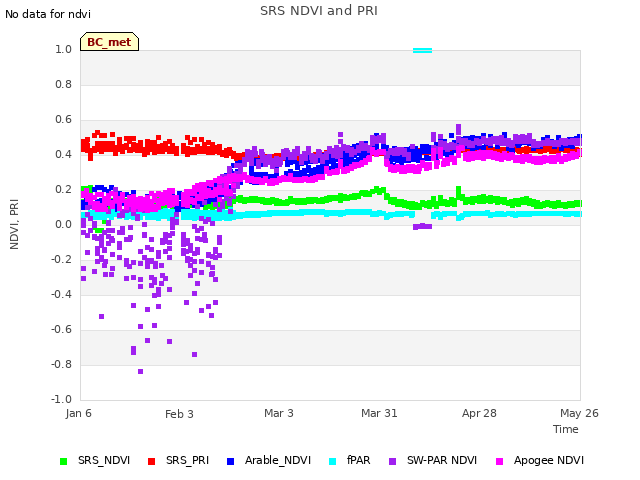This screenshot has height=480, width=640.
Task: Click the Time x-axis title
Action: 565,429
